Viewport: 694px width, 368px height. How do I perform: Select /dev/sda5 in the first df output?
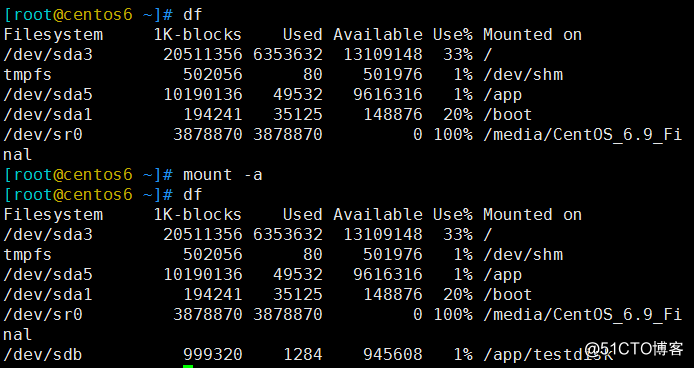click(48, 95)
